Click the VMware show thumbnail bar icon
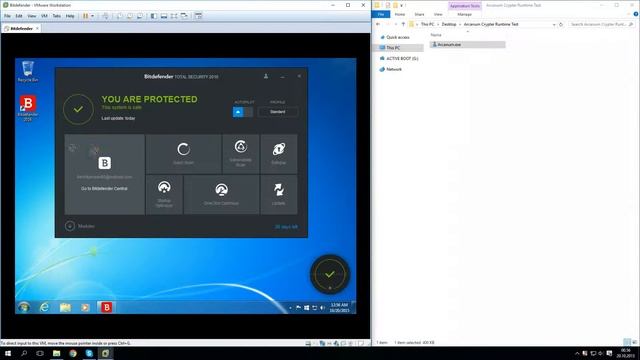 pyautogui.click(x=164, y=16)
